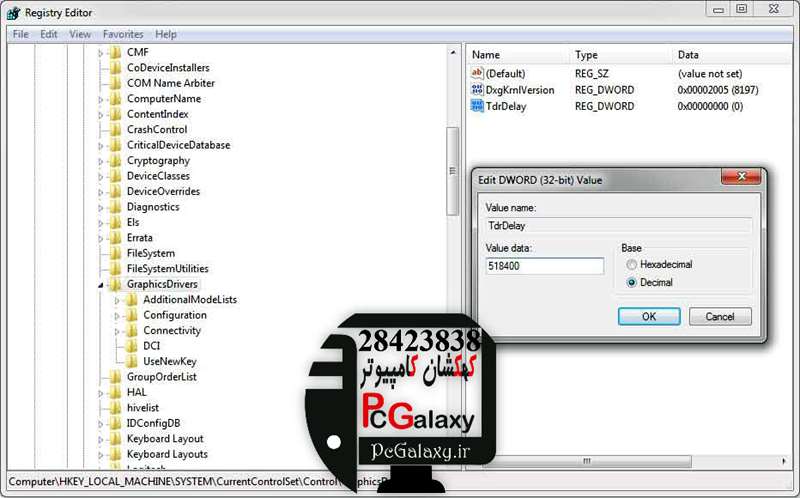The height and width of the screenshot is (498, 800).
Task: Expand the ContentIndex tree node
Action: click(101, 115)
